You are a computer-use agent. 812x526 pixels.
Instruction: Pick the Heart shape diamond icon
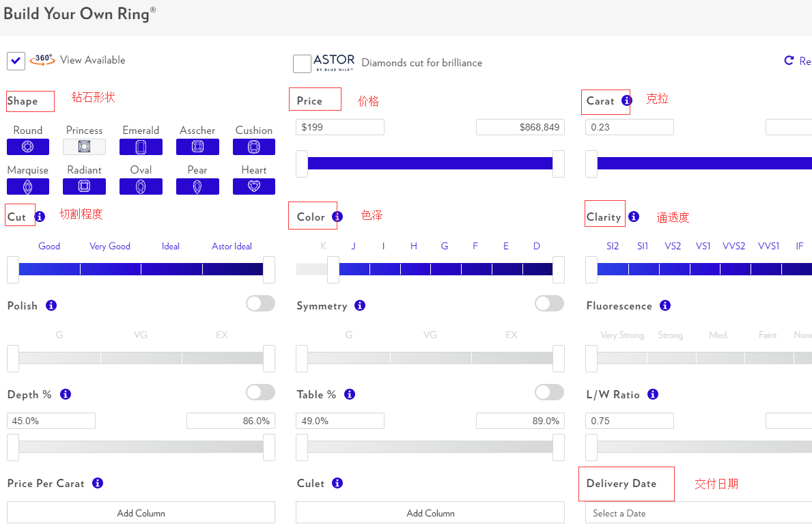tap(254, 186)
